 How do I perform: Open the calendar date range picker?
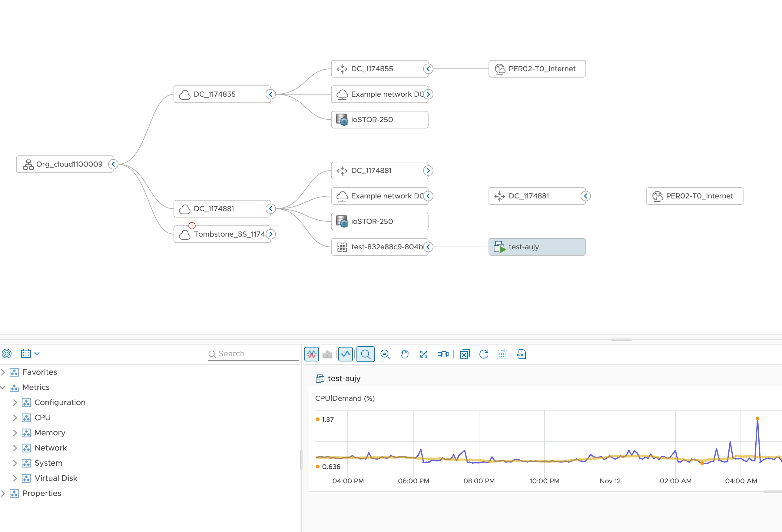pos(502,354)
